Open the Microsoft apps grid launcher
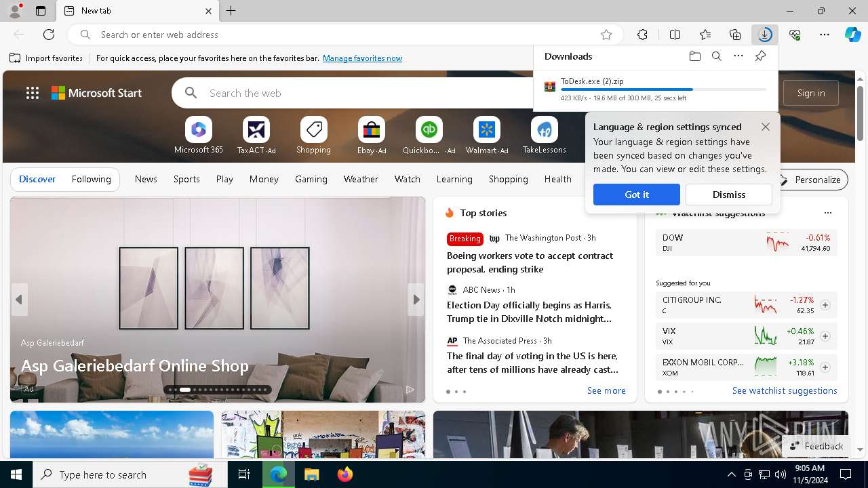 (32, 93)
